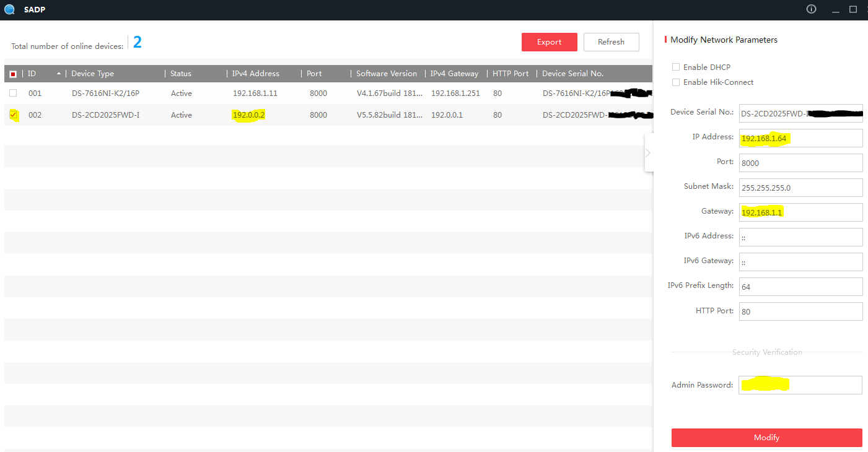Collapse the Modify Network Parameters side panel

[648, 152]
